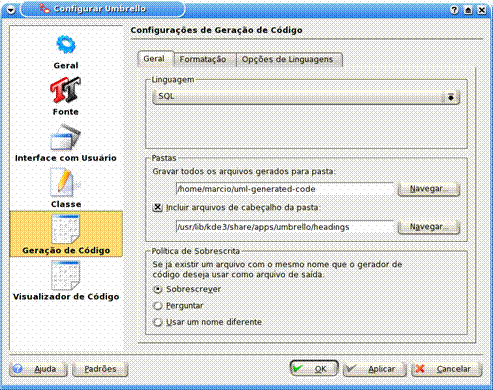Screen dimensions: 493x390
Task: Click the Ajuda help button
Action: pos(38,369)
